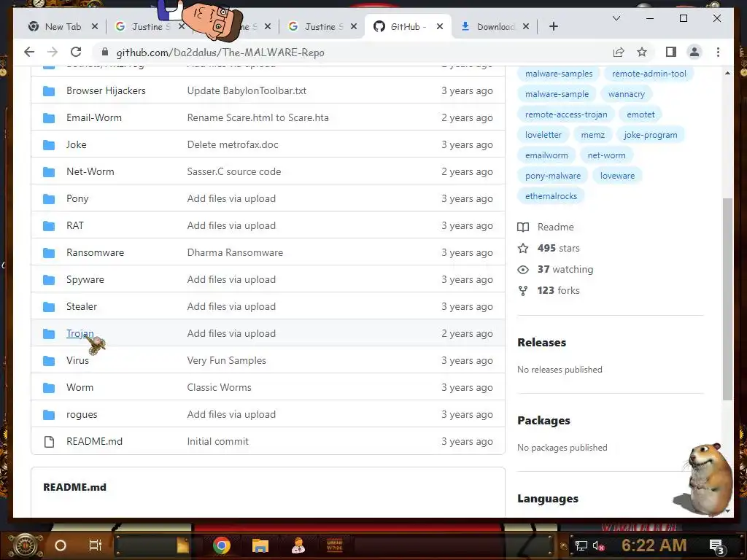Screen dimensions: 747x560
Task: Click the taskbar Task View icon
Action: (x=96, y=545)
